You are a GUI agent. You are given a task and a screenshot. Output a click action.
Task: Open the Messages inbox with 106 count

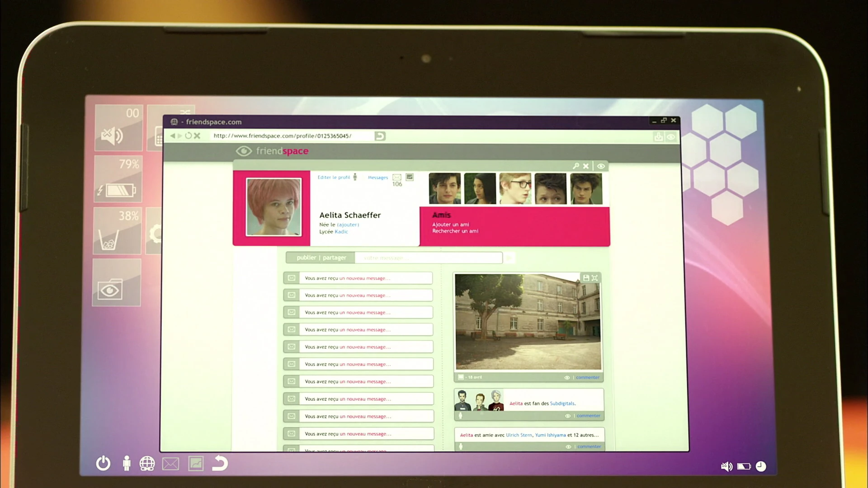(396, 178)
